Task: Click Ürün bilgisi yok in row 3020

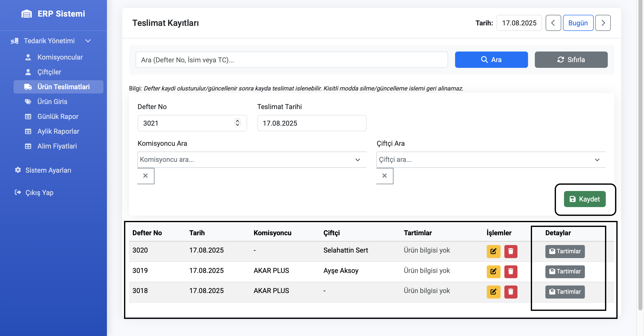Action: point(427,250)
